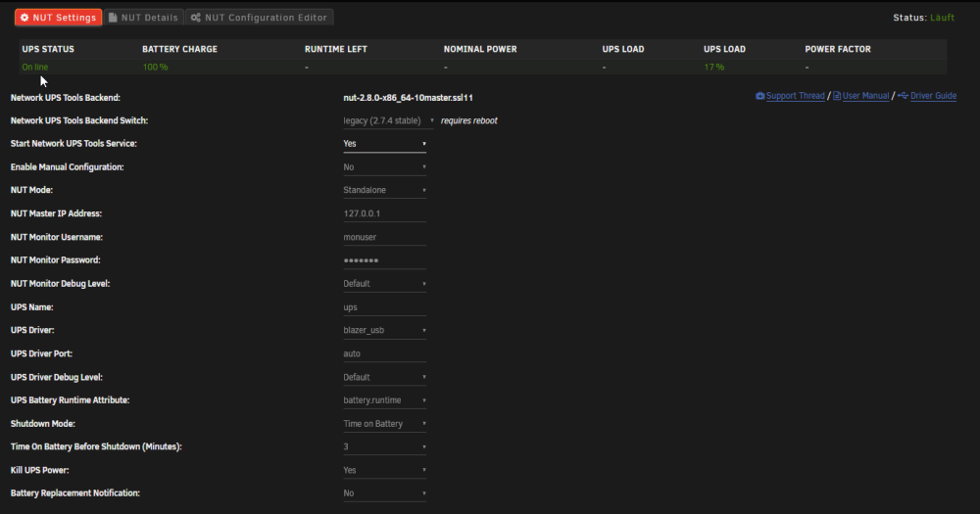Click the POWER FACTOR column header
Image resolution: width=980 pixels, height=514 pixels.
tap(838, 49)
